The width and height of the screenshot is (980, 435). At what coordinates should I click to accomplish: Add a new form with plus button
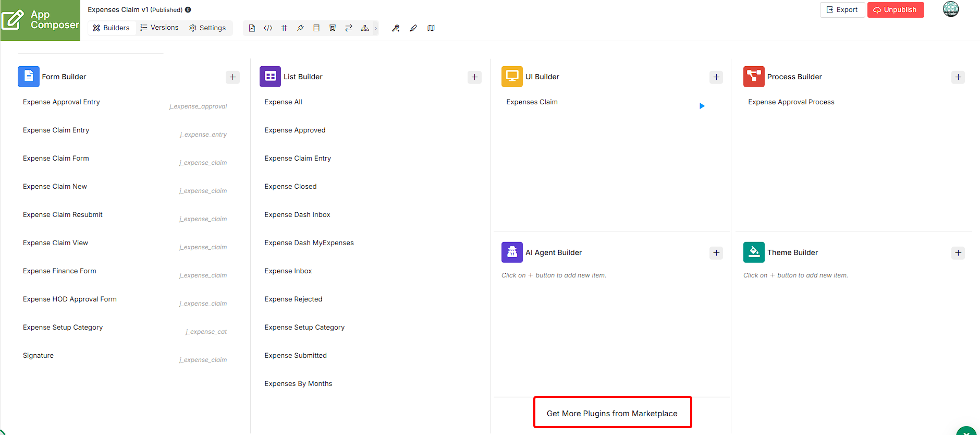pos(233,77)
